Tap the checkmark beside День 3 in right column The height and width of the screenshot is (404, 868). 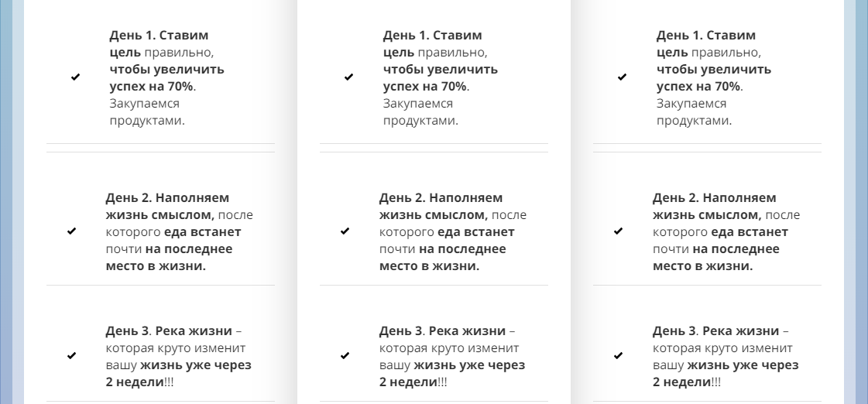[619, 355]
